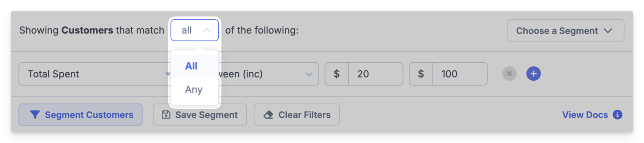Click the first dollar sign prefix
Image resolution: width=644 pixels, height=143 pixels.
[x=337, y=74]
